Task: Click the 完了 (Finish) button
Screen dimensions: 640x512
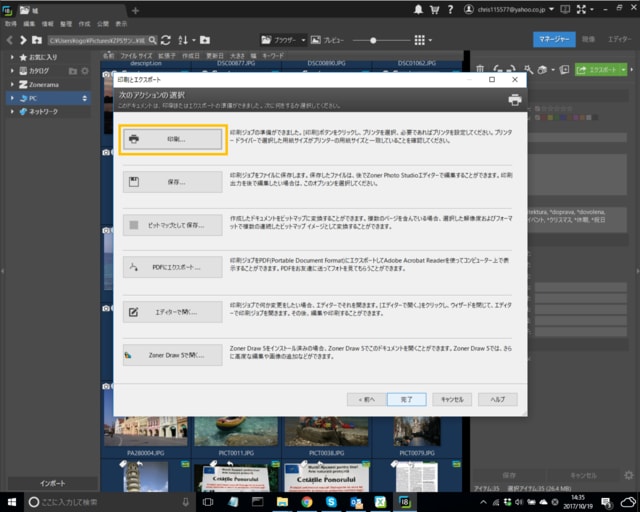Action: point(407,399)
